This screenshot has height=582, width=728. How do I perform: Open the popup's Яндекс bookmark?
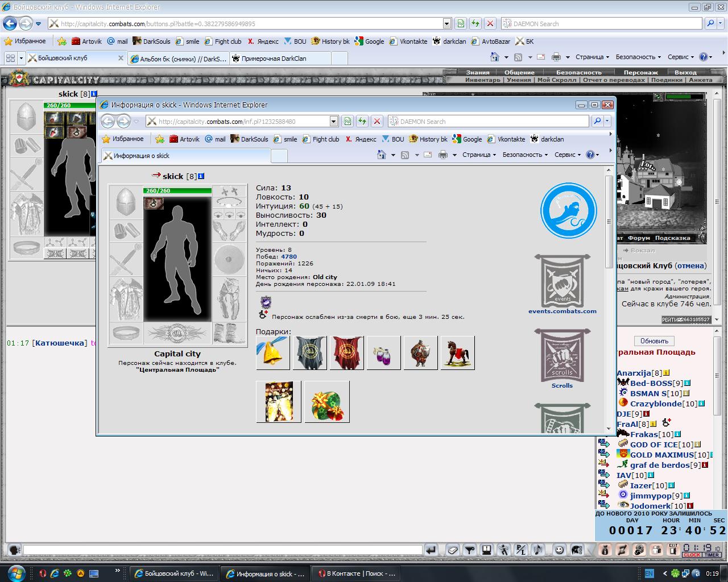point(360,139)
